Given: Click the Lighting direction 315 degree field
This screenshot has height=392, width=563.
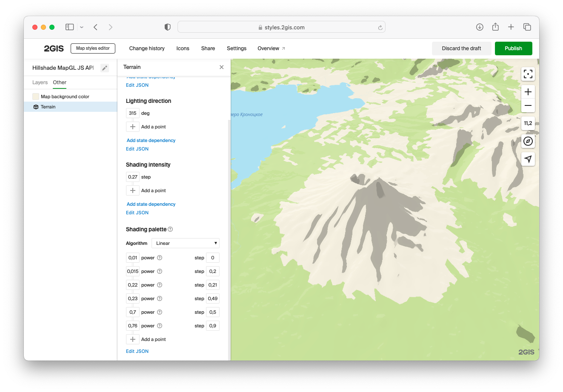Looking at the screenshot, I should (x=133, y=113).
